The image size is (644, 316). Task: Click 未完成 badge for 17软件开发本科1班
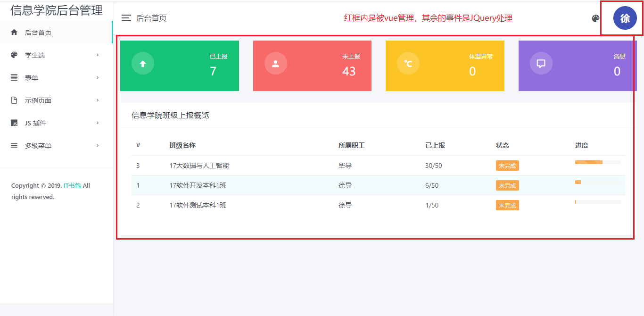[507, 185]
